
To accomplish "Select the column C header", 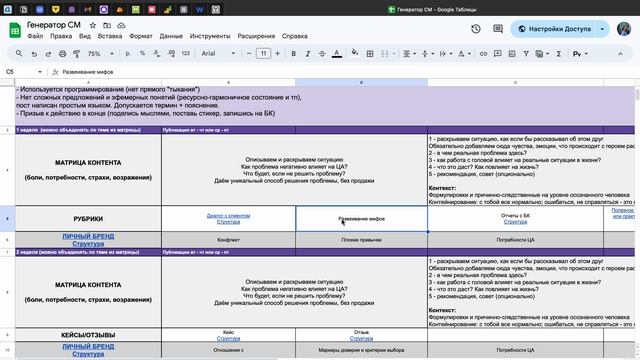I will (x=361, y=82).
